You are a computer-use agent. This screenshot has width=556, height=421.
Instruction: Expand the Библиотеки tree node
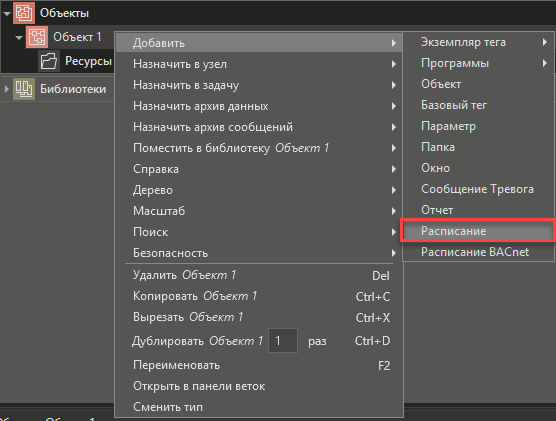click(x=6, y=89)
